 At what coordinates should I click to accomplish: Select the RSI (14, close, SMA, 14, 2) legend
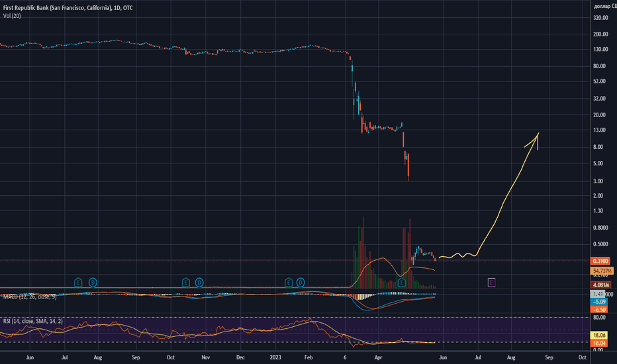click(x=32, y=321)
